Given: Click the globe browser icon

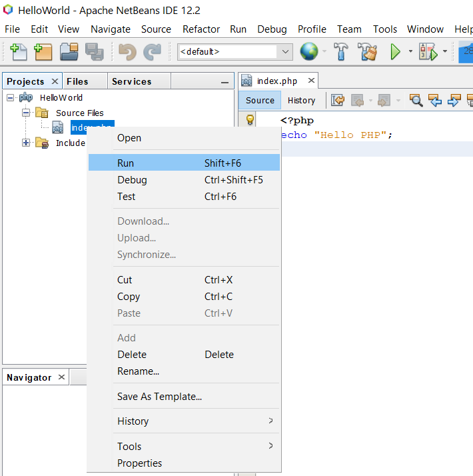Looking at the screenshot, I should coord(309,51).
